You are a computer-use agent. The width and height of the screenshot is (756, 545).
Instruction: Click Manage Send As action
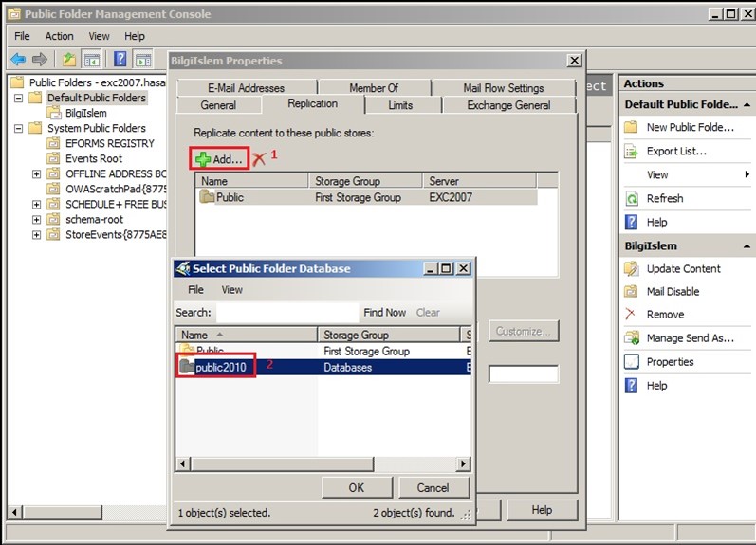click(690, 338)
